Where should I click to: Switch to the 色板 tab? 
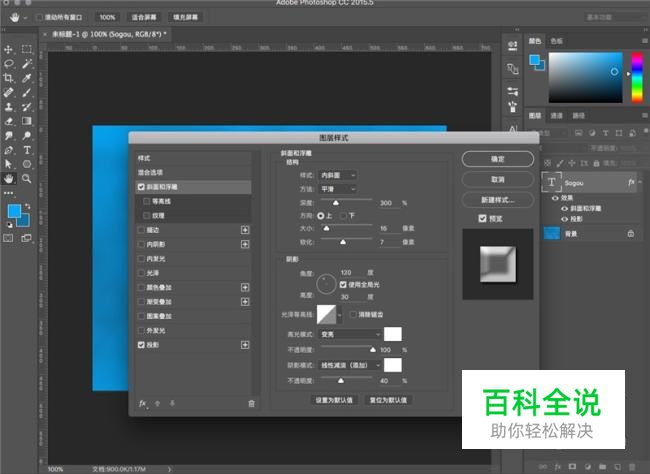[x=556, y=41]
